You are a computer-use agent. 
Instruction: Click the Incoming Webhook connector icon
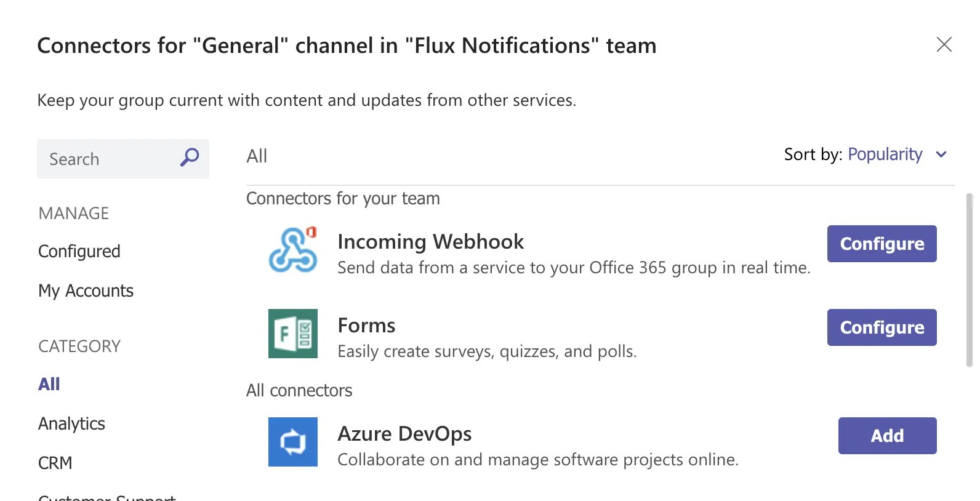click(x=293, y=250)
